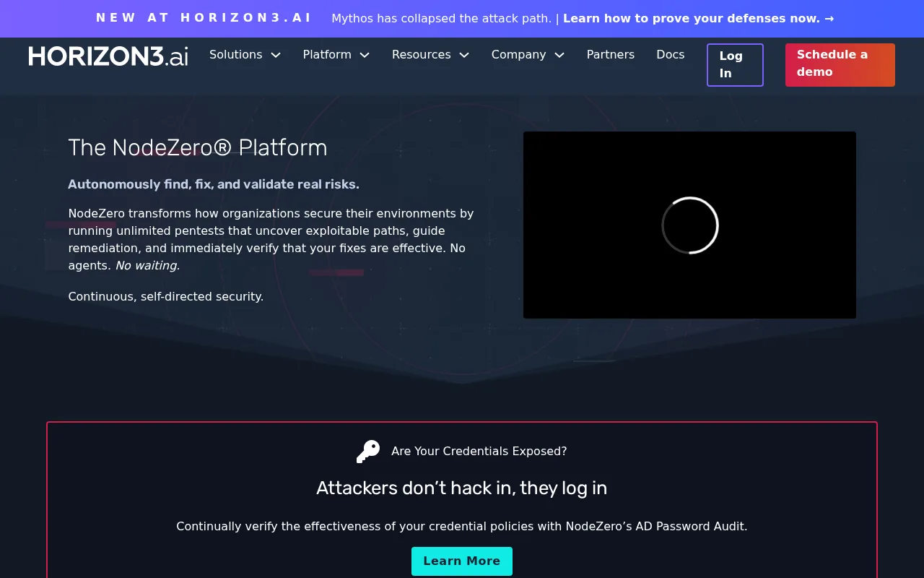Expand the Resources chevron

(464, 55)
